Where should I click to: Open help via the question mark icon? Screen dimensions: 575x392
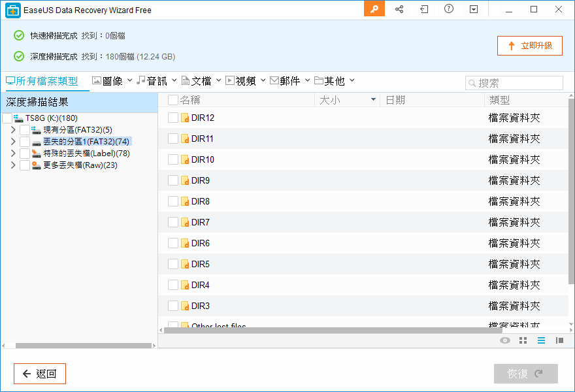pos(449,9)
